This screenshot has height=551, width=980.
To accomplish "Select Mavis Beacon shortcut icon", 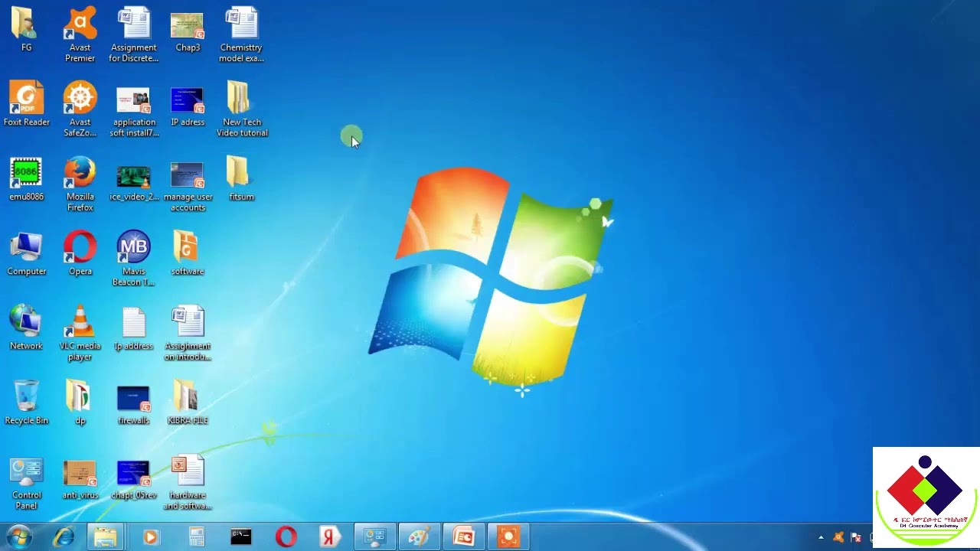I will [x=134, y=259].
